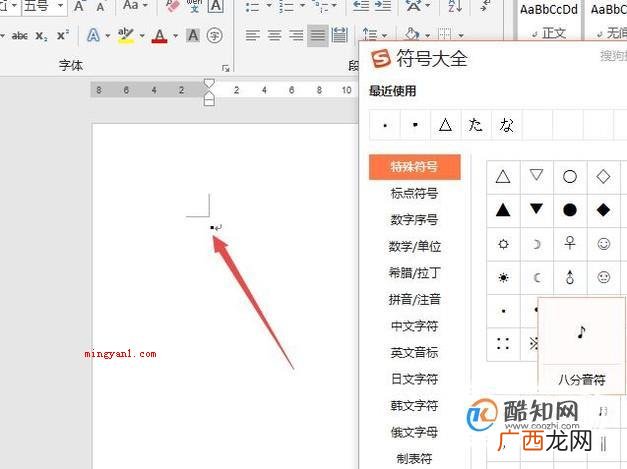This screenshot has height=469, width=627.
Task: Apply shading paint bucket
Action: [x=411, y=34]
